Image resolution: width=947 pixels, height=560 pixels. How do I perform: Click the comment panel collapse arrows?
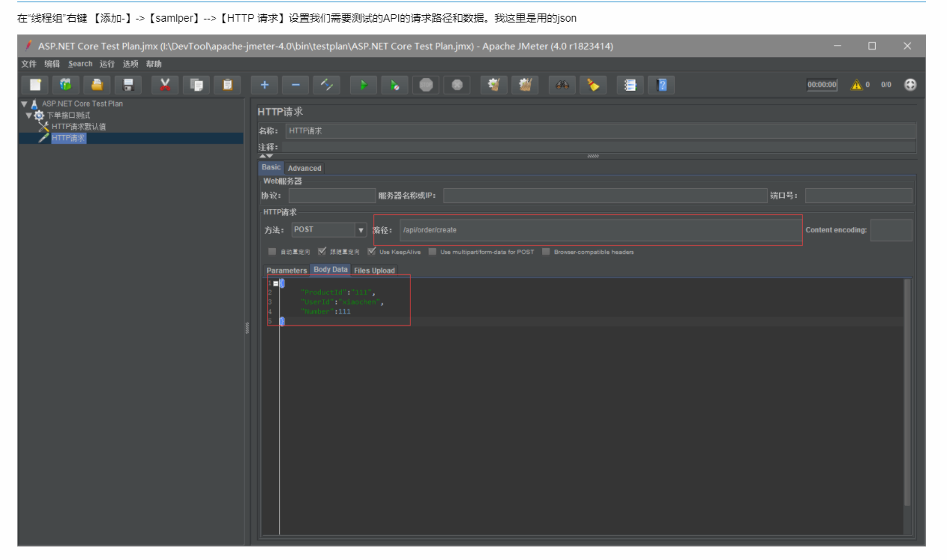click(x=265, y=157)
